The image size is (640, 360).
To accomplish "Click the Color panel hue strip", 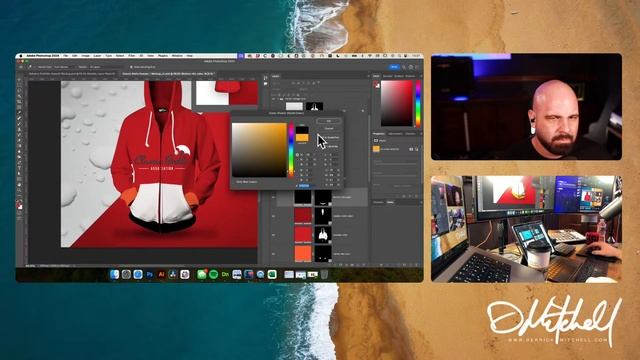I will (418, 104).
